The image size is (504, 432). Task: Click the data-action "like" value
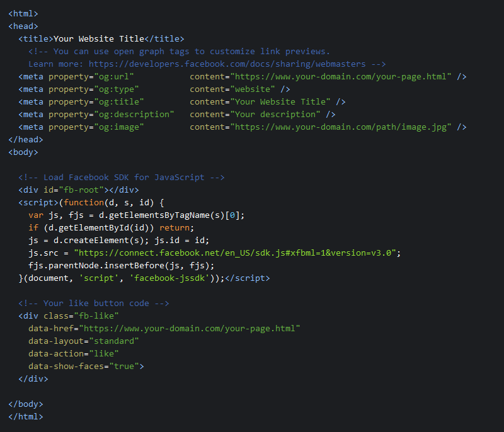coord(104,354)
